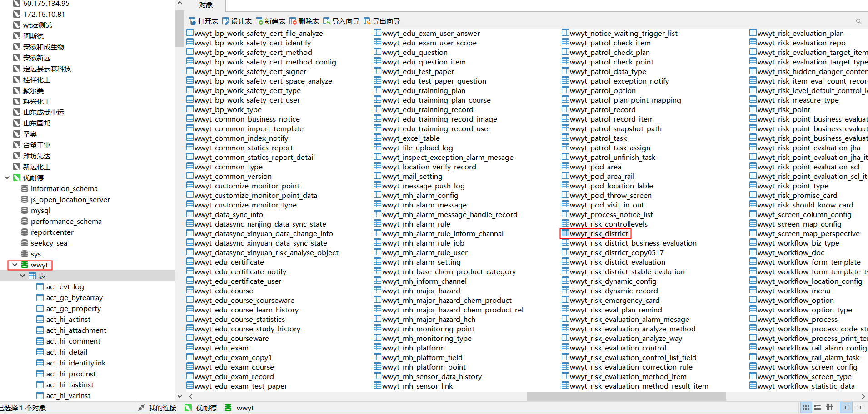This screenshot has height=414, width=868.
Task: Select table wwyt_workflow_doc
Action: [x=791, y=252]
